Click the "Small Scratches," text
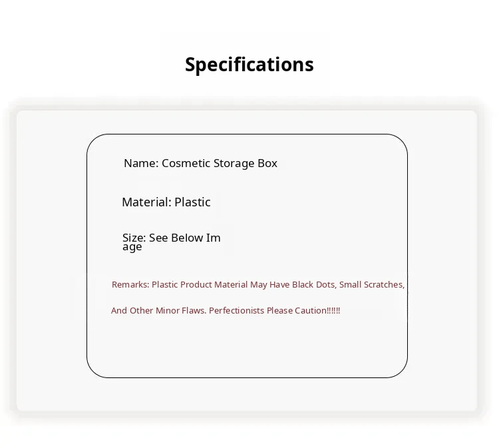This screenshot has width=499, height=448. (x=371, y=285)
